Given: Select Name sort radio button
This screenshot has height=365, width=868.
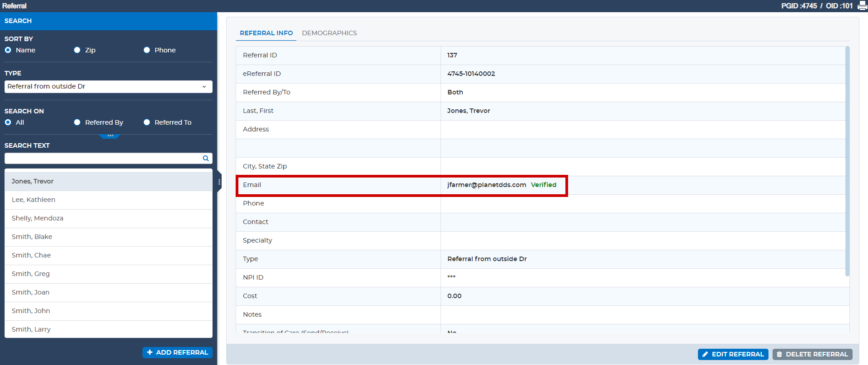Looking at the screenshot, I should point(8,50).
